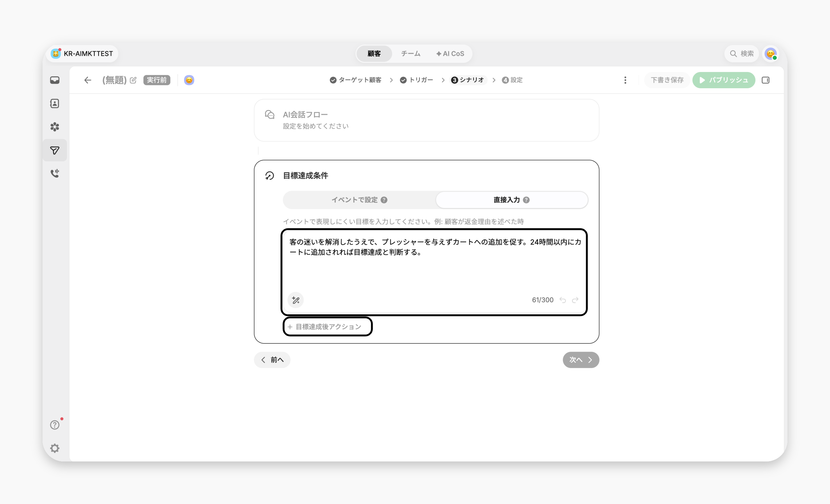Screen dimensions: 830x504
Task: Open the campaign paper-plane icon in sidebar
Action: point(55,150)
